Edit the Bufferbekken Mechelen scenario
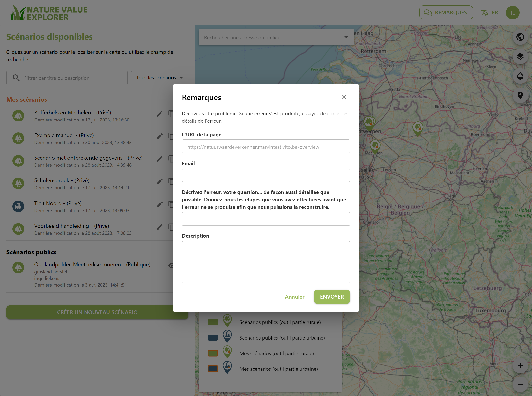 coord(160,114)
